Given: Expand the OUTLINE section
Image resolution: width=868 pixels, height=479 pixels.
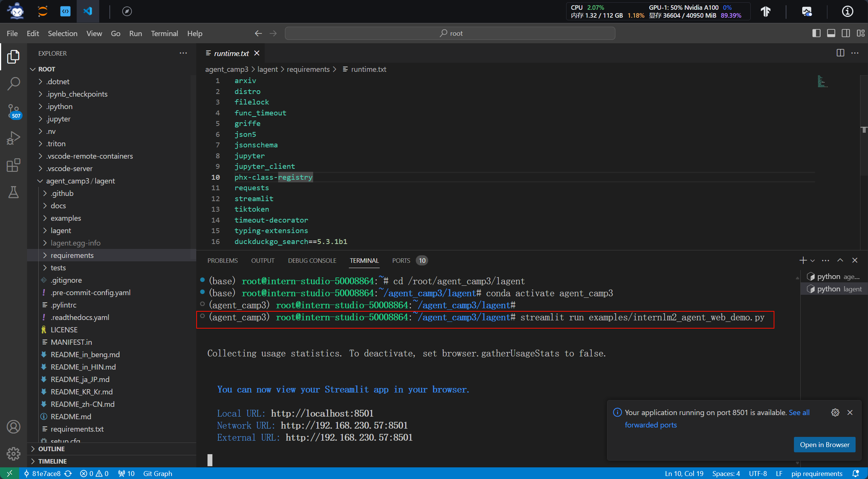Looking at the screenshot, I should [x=52, y=449].
